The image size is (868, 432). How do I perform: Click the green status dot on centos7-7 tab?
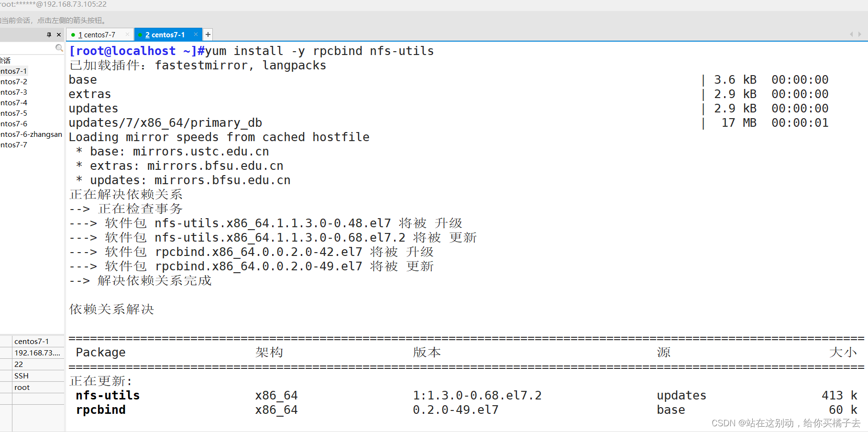pos(73,34)
